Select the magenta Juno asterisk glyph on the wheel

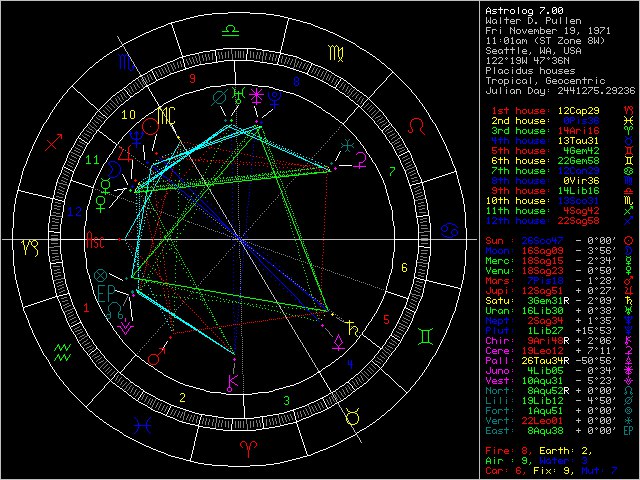click(x=256, y=96)
